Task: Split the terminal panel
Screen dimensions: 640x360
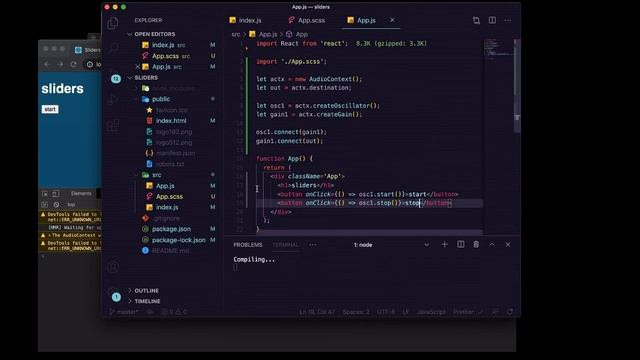Action: click(x=460, y=244)
